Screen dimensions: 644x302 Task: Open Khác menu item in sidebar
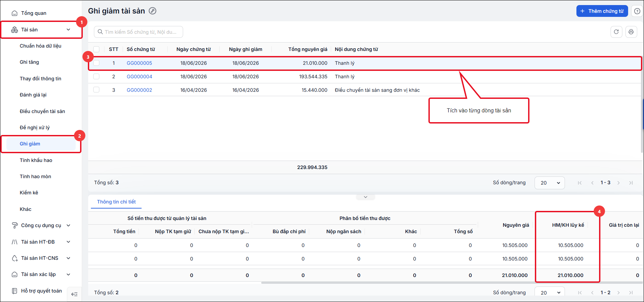[25, 209]
